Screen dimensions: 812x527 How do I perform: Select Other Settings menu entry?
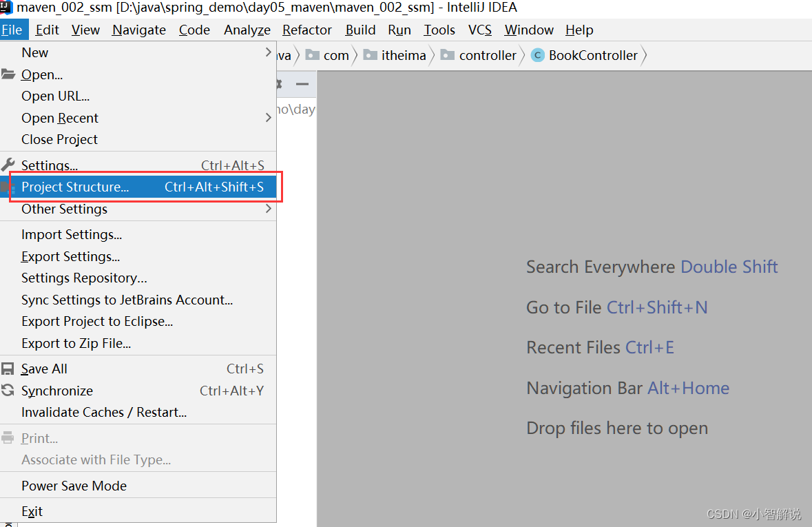(x=138, y=208)
